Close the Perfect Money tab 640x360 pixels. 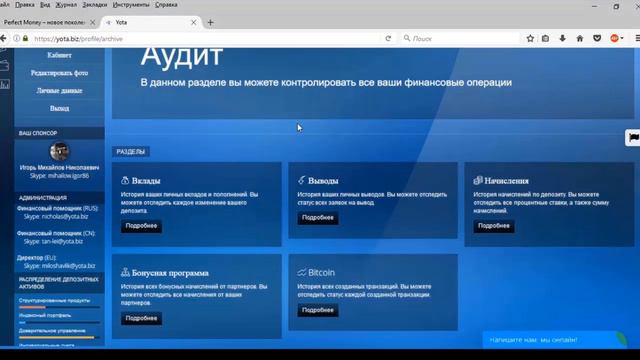pos(93,22)
